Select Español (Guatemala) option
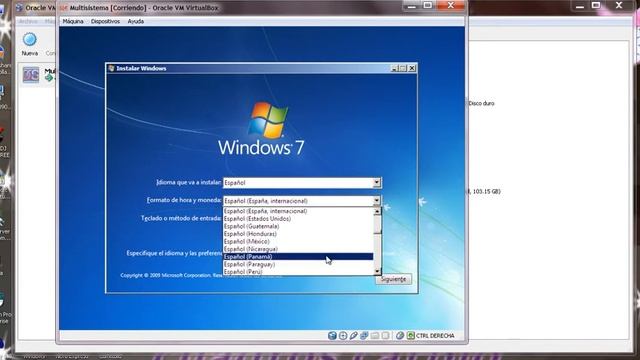 tap(298, 226)
